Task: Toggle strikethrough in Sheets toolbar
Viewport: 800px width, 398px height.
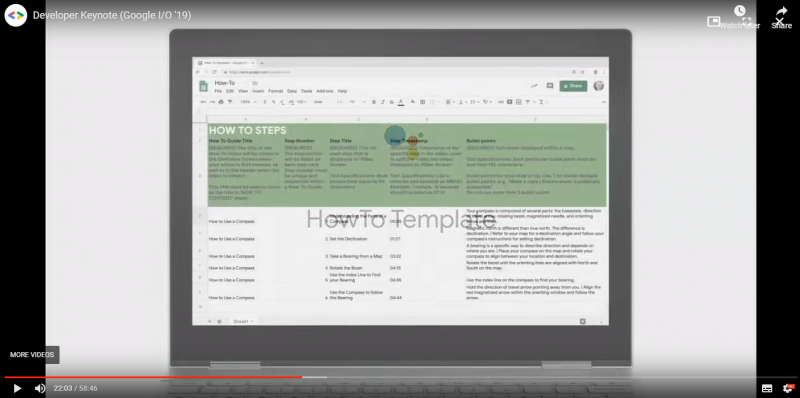Action: tap(391, 102)
